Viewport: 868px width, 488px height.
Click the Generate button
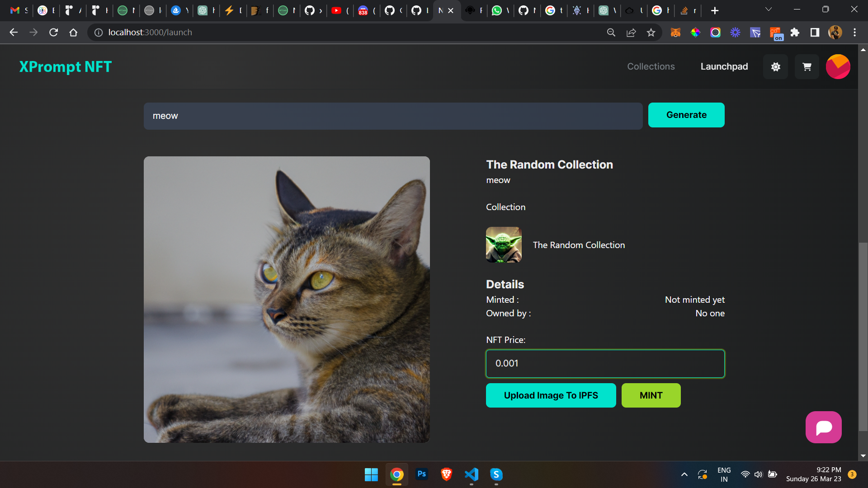[x=686, y=115]
